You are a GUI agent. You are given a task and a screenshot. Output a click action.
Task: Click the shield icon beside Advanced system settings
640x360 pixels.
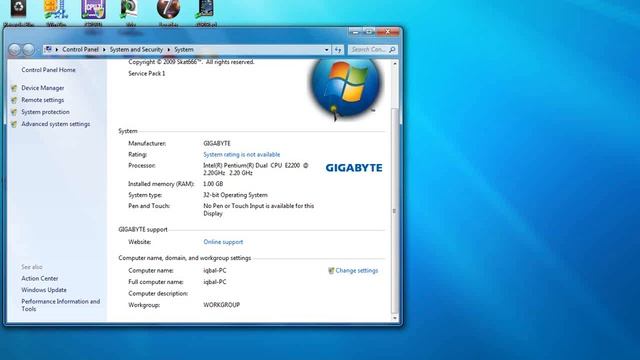[14, 124]
